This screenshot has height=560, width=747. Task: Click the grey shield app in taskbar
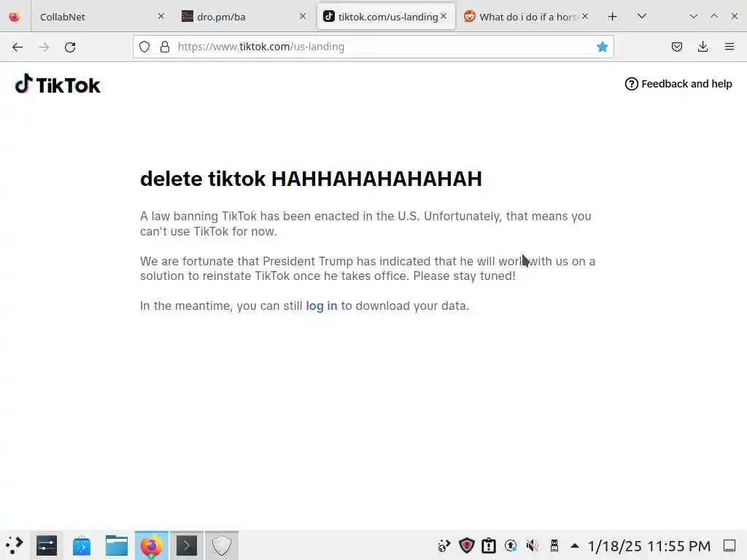click(x=222, y=545)
